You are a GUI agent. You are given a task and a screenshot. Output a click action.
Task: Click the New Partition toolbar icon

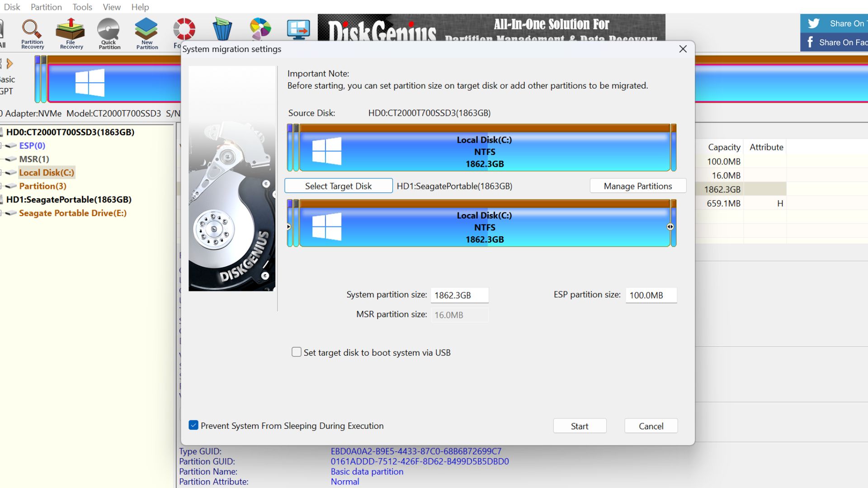[147, 34]
